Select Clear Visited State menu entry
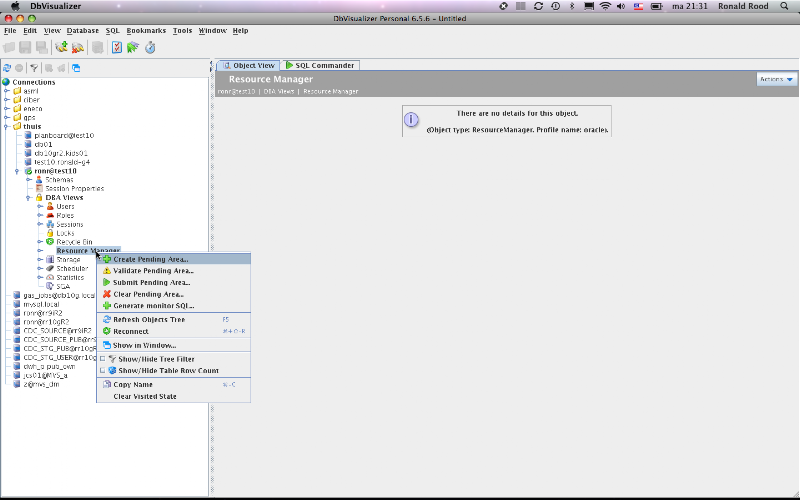Screen dimensions: 800x500 point(174,396)
